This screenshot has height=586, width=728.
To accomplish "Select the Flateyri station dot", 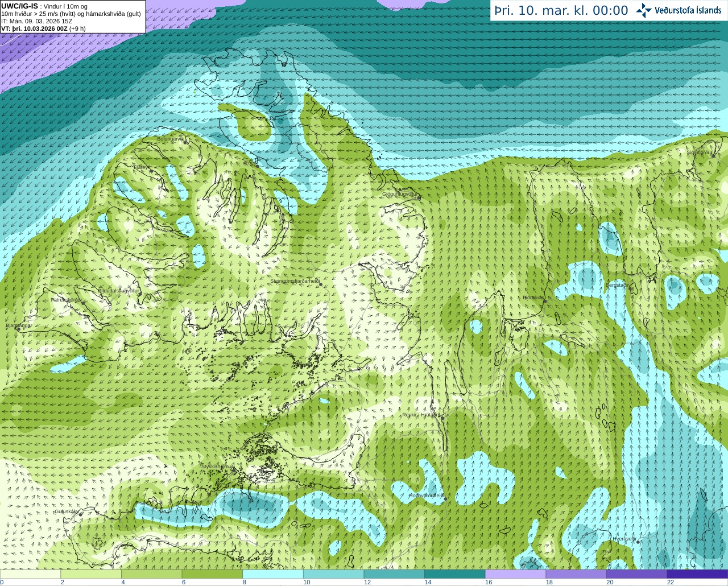I will pos(151,170).
